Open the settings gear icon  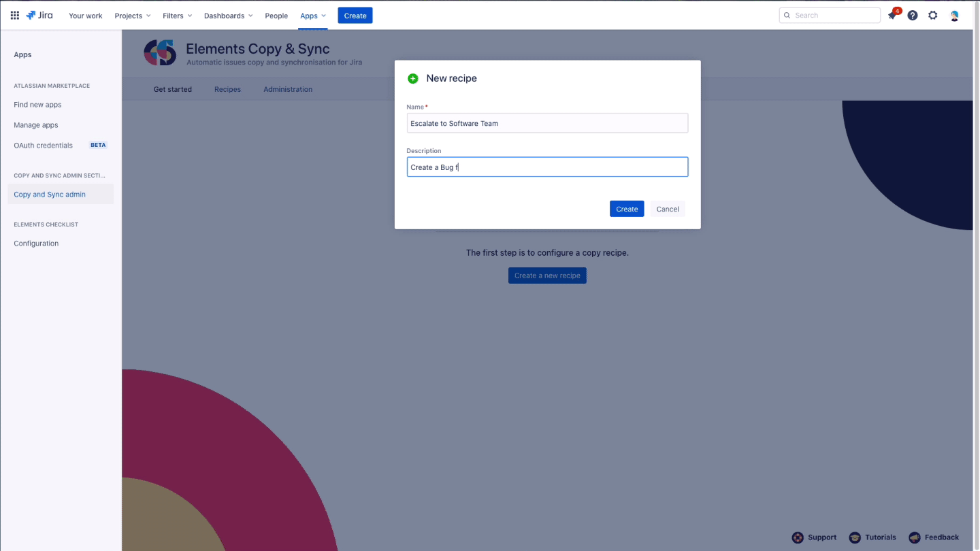933,15
